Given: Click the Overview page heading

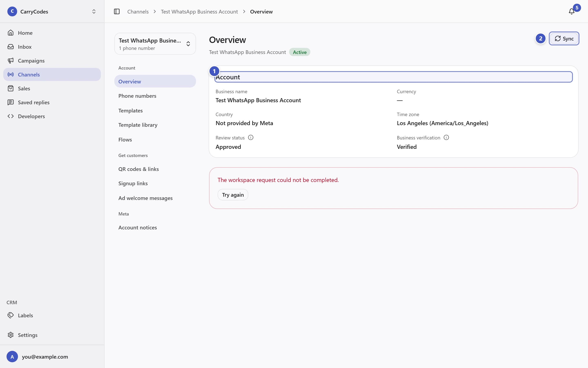Looking at the screenshot, I should [x=227, y=40].
